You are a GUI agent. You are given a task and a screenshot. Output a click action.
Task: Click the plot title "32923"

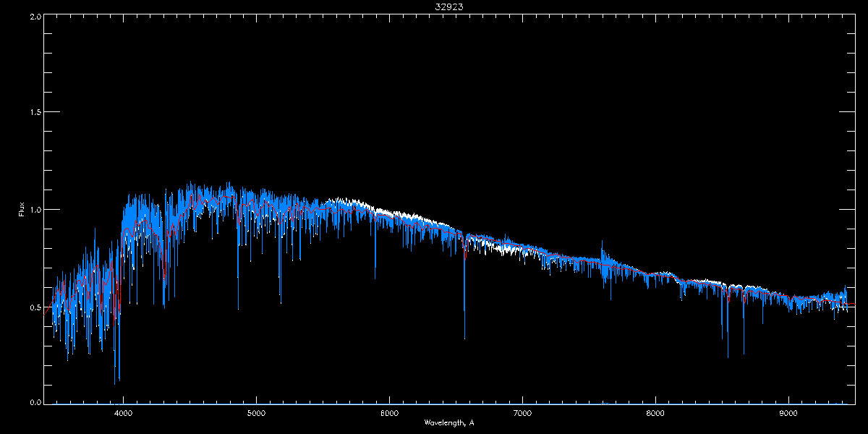pos(449,6)
